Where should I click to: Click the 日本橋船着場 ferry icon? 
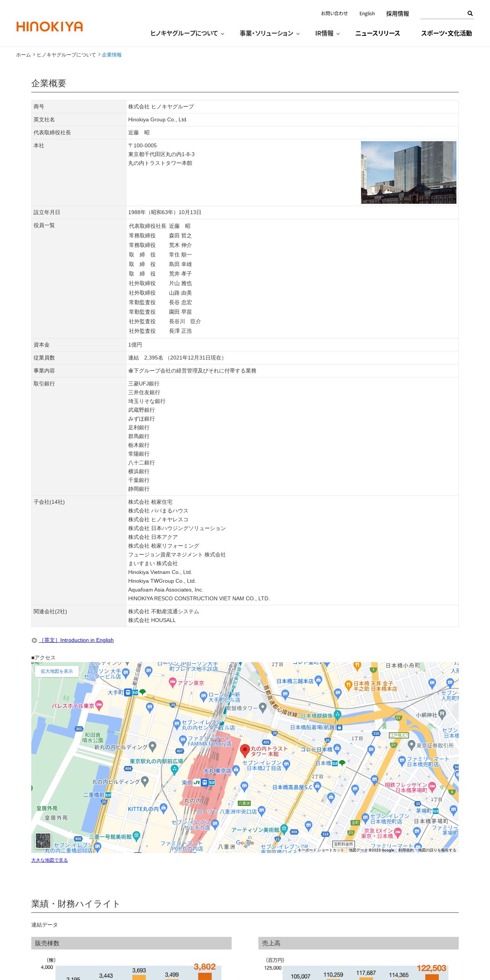coord(339,728)
